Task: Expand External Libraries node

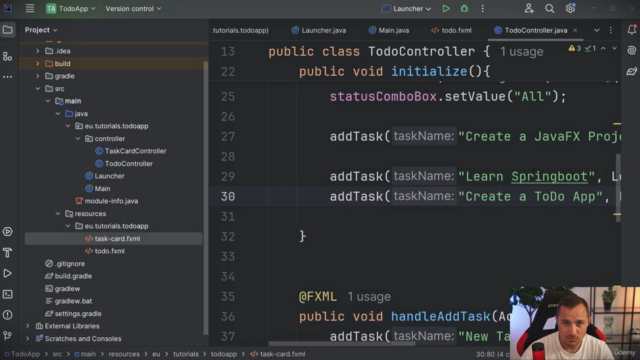Action: click(28, 326)
